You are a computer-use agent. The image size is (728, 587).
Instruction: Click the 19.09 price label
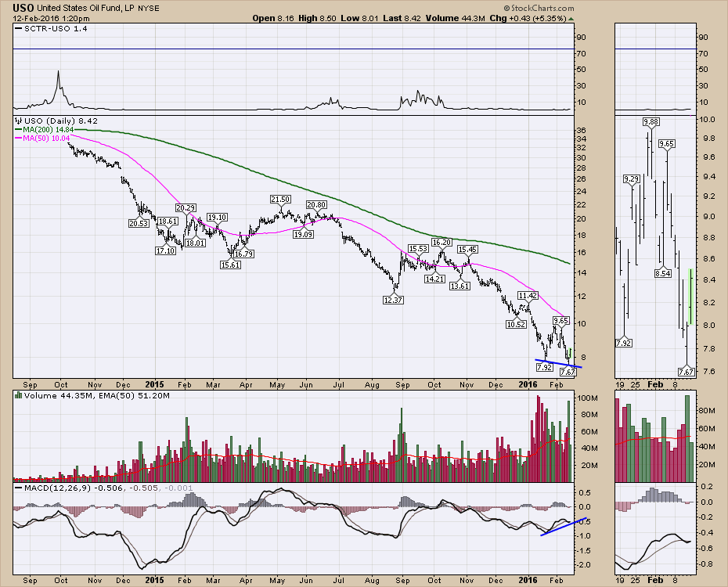(x=303, y=234)
